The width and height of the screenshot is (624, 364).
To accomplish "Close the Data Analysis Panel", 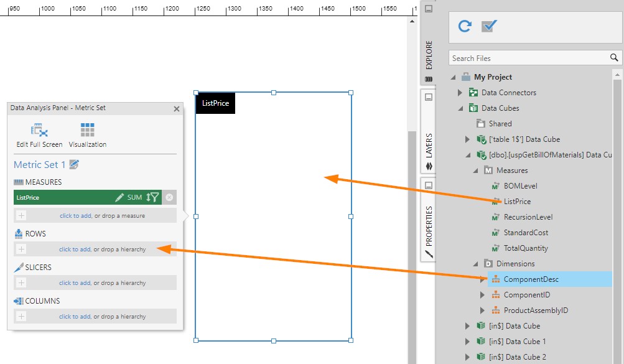I will click(177, 109).
